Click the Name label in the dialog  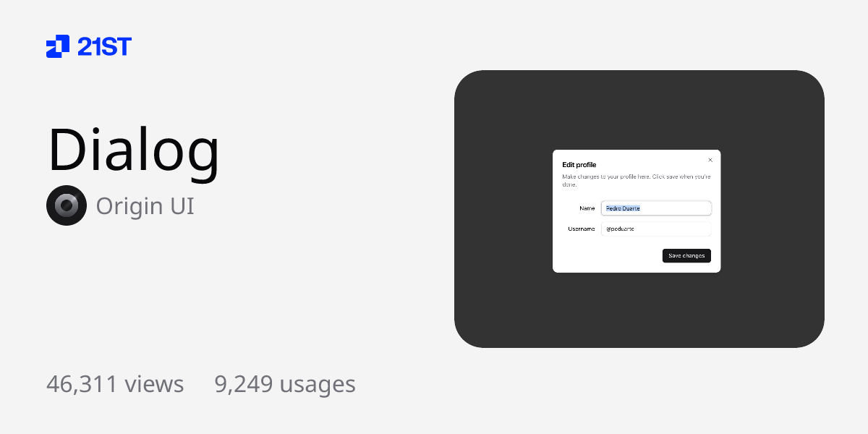pyautogui.click(x=587, y=208)
